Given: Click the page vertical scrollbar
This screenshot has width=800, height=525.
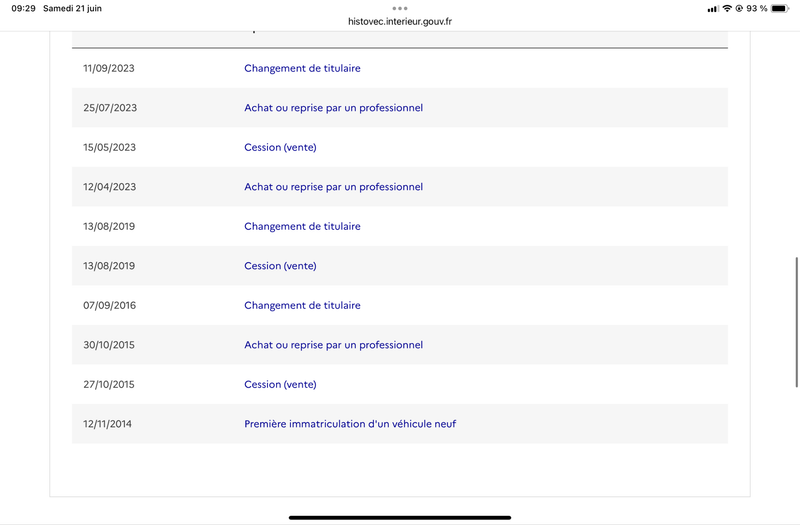Looking at the screenshot, I should [796, 322].
